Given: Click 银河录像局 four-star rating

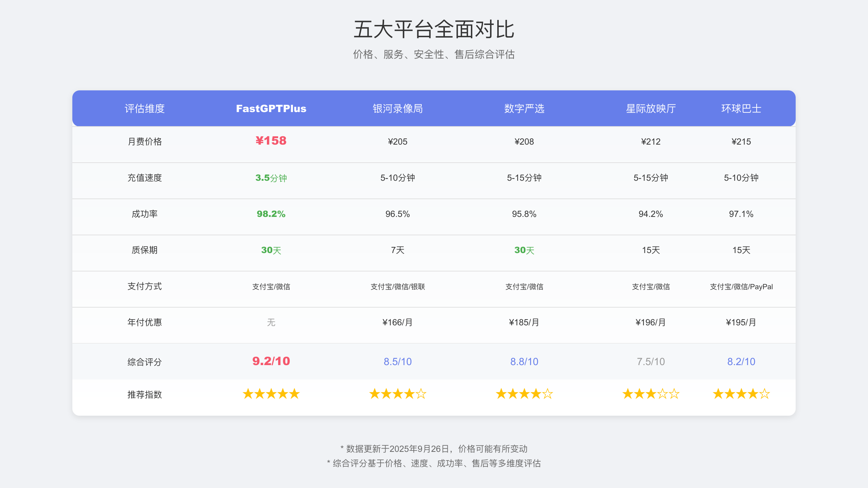Looking at the screenshot, I should click(x=397, y=394).
